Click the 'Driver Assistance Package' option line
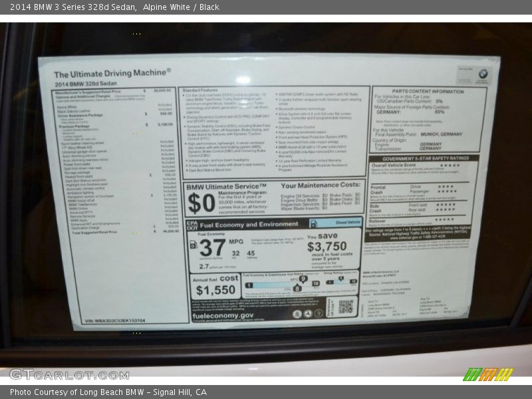Screen dimensions: 532x399 tap(114, 115)
